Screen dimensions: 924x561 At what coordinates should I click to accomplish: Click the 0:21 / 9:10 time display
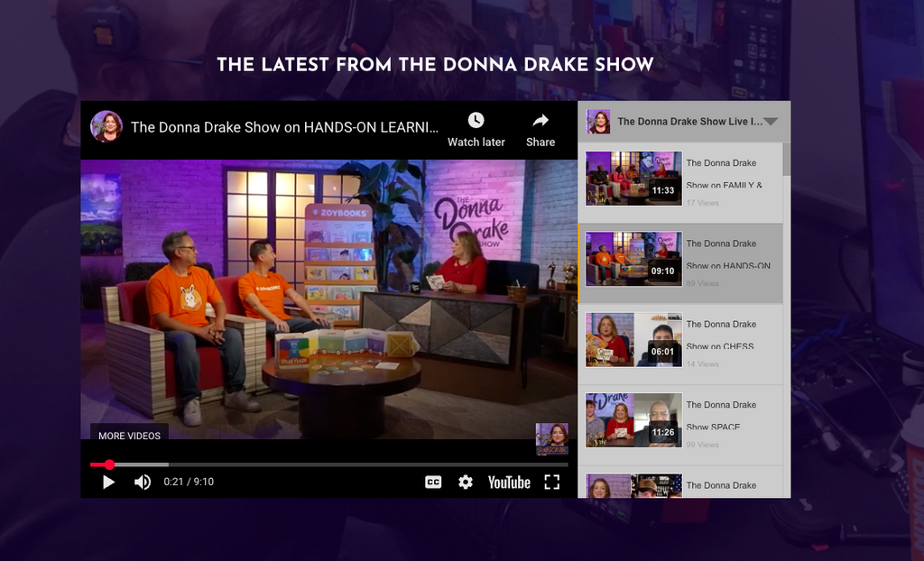pyautogui.click(x=189, y=482)
